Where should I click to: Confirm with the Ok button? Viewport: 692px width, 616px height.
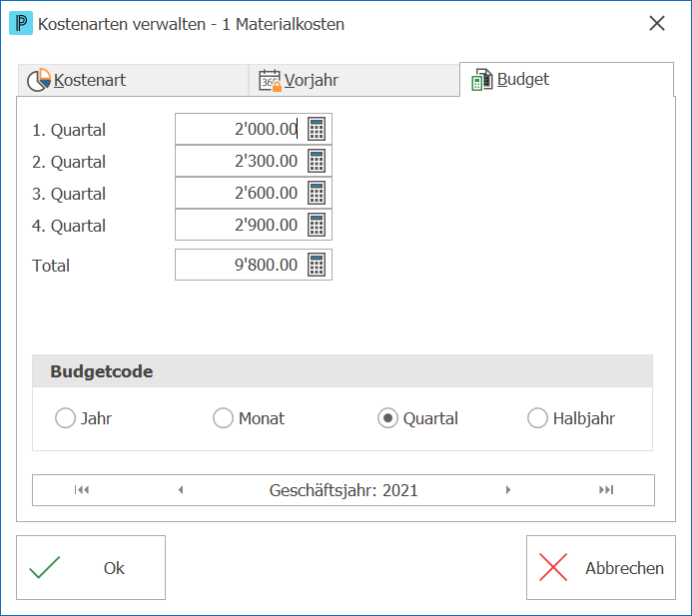pos(91,567)
